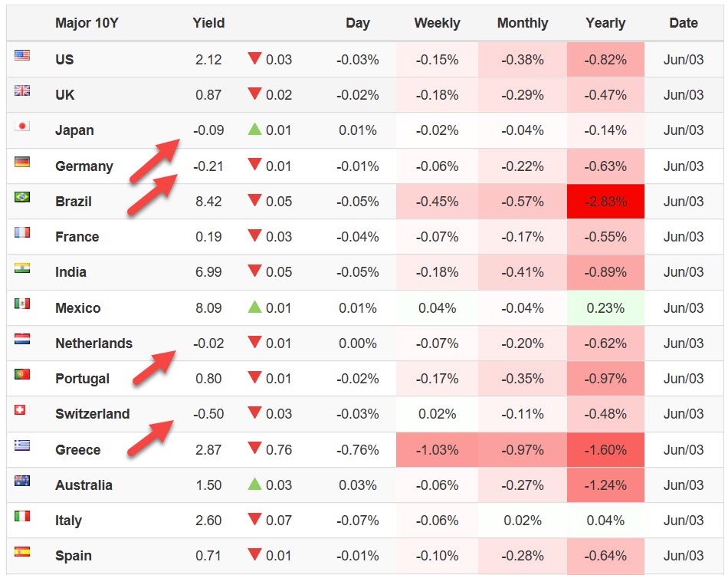This screenshot has height=575, width=728.
Task: Sort by the Weekly column header
Action: click(437, 23)
